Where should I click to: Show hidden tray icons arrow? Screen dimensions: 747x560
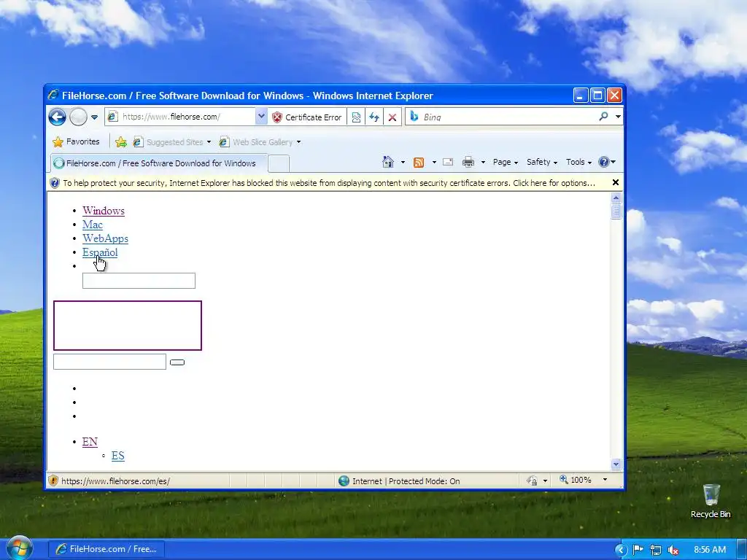pyautogui.click(x=621, y=550)
